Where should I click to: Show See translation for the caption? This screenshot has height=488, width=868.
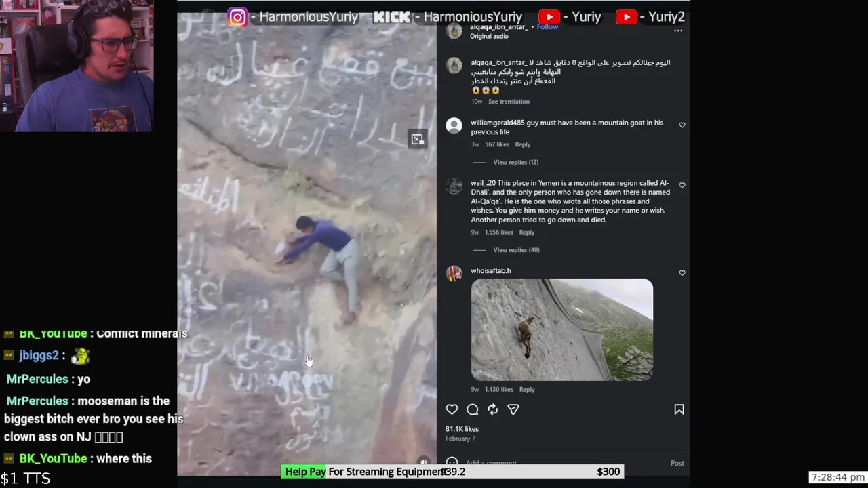(x=509, y=102)
